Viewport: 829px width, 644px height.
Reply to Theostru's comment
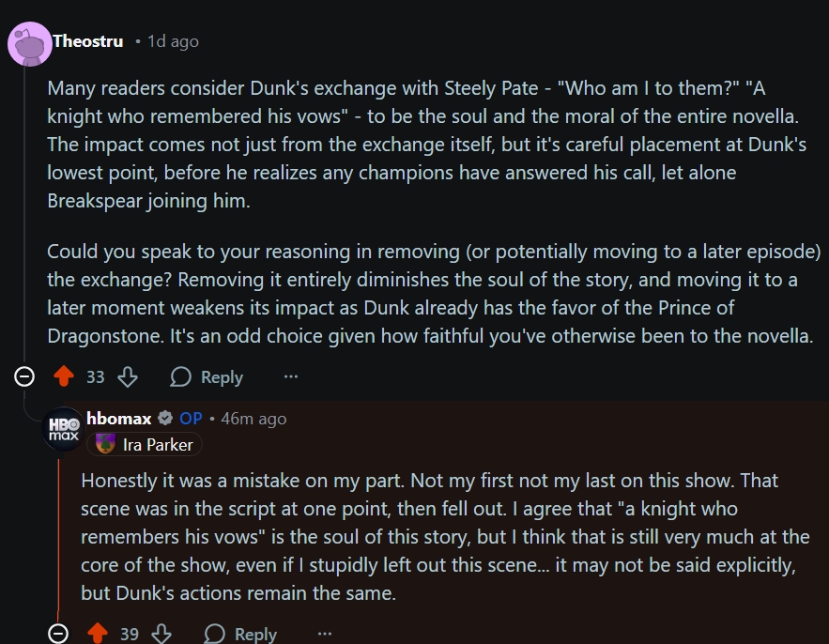coord(207,377)
